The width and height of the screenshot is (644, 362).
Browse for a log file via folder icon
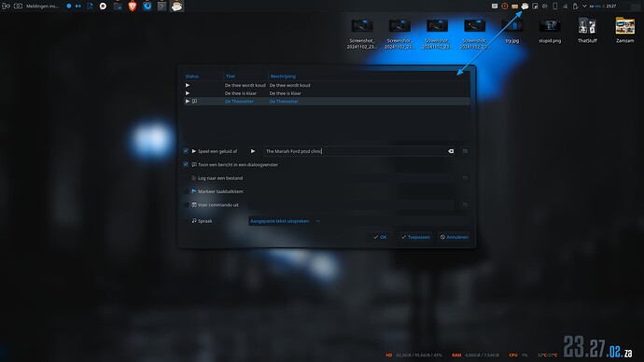pos(465,178)
